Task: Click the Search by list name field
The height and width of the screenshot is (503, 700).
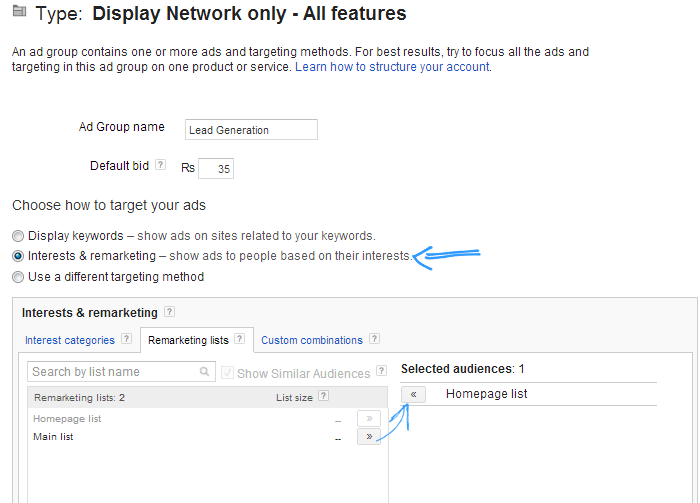Action: 121,371
